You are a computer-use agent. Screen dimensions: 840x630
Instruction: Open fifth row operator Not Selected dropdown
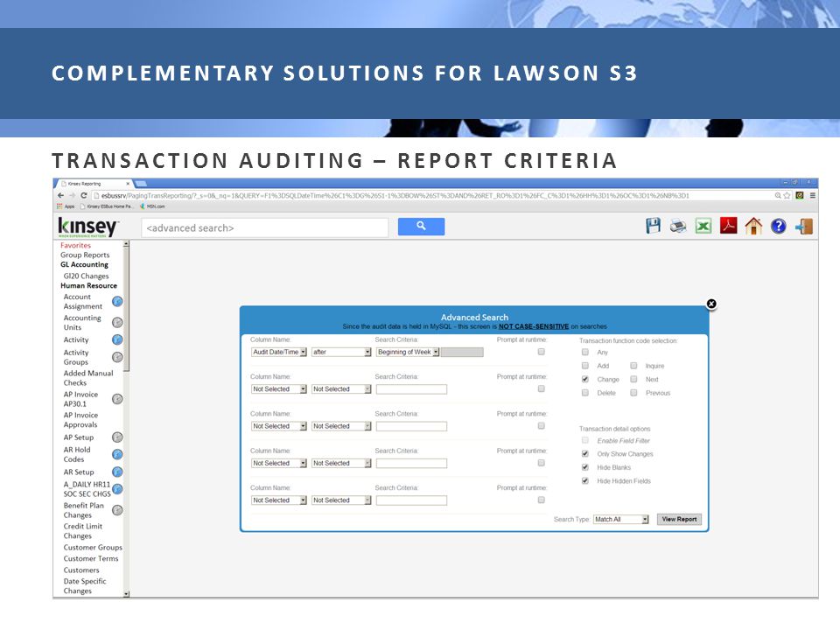(x=341, y=500)
